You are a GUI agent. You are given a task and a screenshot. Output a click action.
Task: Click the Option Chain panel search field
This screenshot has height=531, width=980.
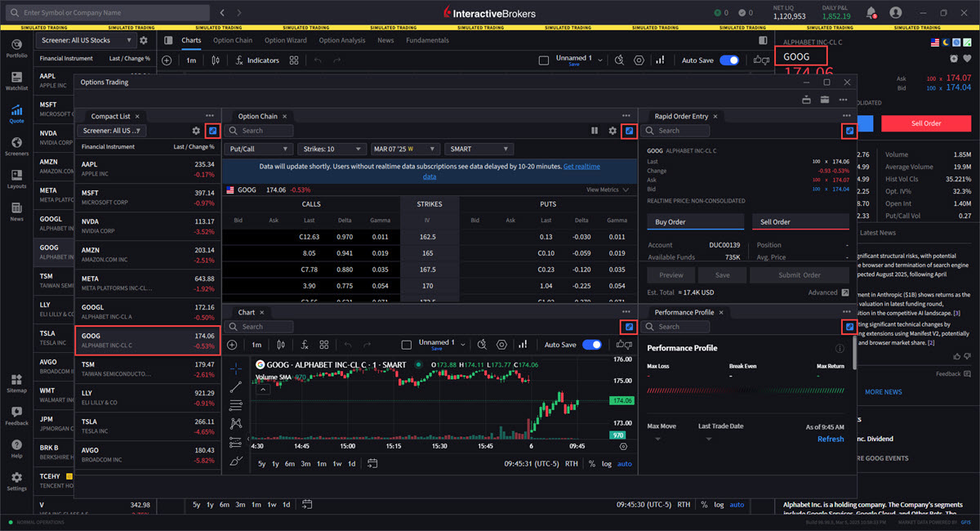(x=260, y=131)
